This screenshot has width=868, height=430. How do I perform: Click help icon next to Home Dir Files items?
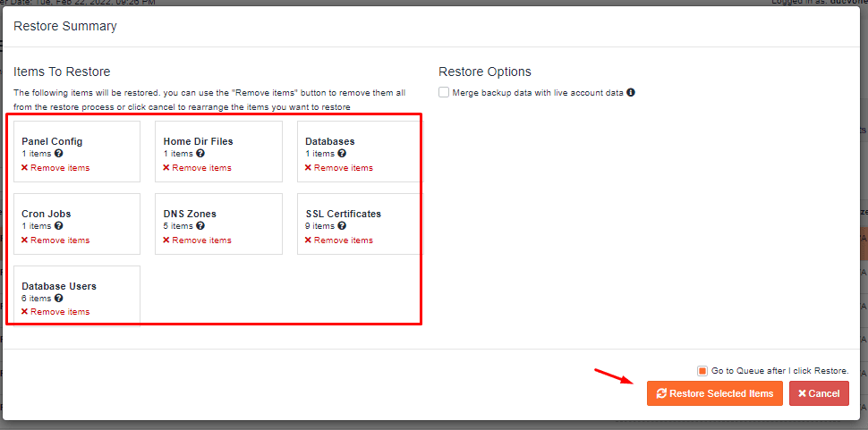tap(200, 154)
